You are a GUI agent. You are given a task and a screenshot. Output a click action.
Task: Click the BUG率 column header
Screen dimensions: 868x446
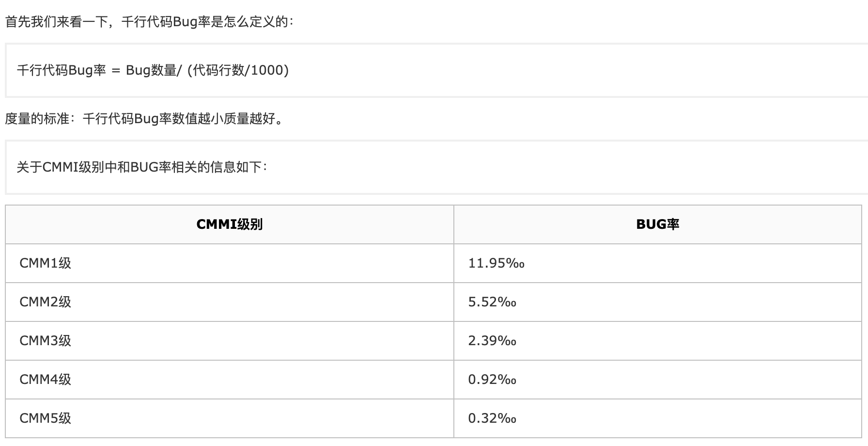click(657, 224)
